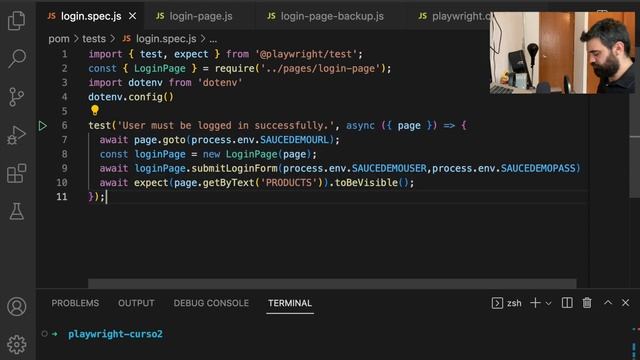Click the '../pages/login-page' require path
Image resolution: width=640 pixels, height=360 pixels.
pos(322,69)
